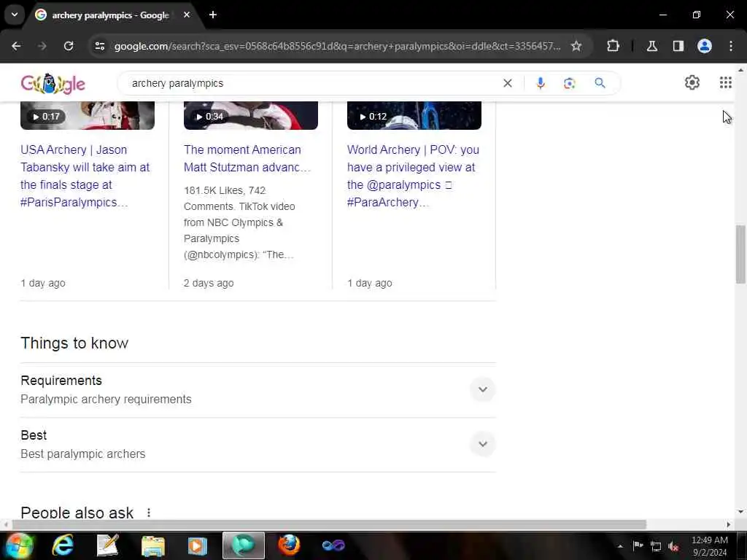Screen dimensions: 747x560
Task: Open media player taskbar icon
Action: click(197, 545)
